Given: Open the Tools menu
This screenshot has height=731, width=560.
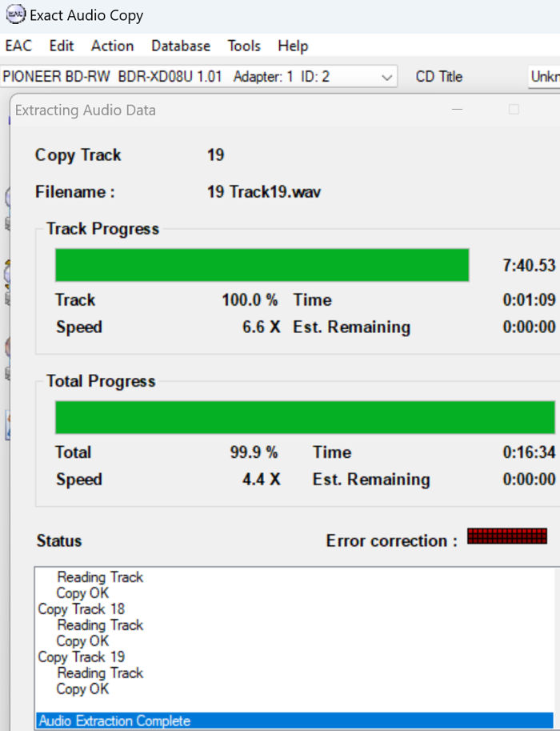Looking at the screenshot, I should pos(244,46).
